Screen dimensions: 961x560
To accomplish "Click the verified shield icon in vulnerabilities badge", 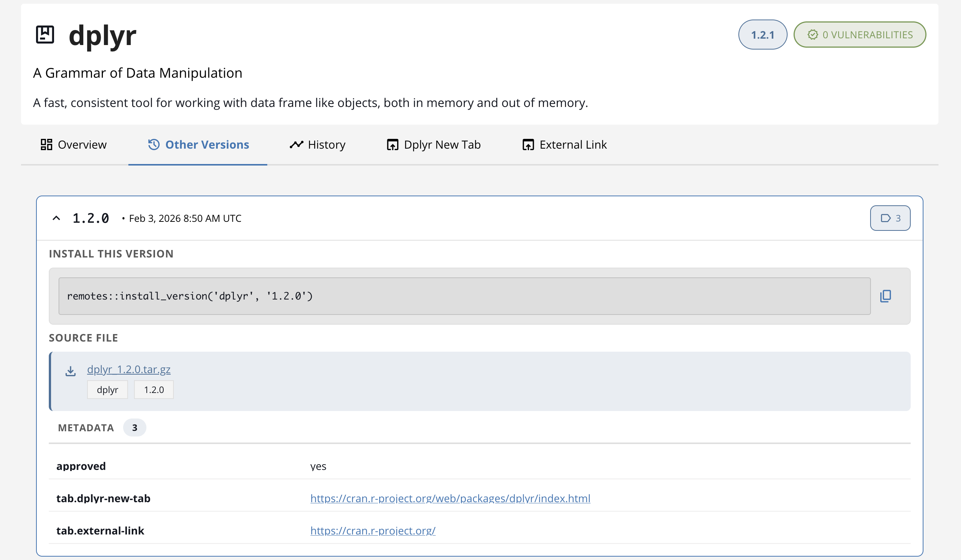I will [x=813, y=35].
